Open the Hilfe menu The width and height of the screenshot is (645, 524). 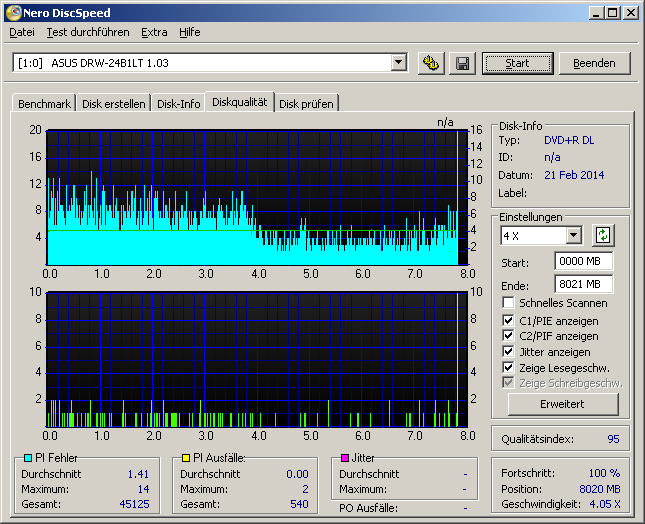190,32
